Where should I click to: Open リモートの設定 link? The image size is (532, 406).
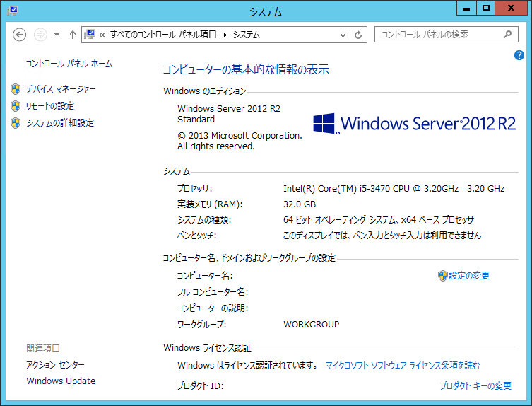coord(50,106)
